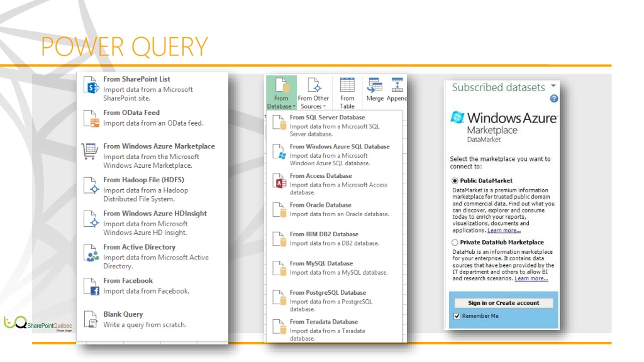Choose From Oracle Database entry
Image resolution: width=644 pixels, height=362 pixels.
[x=335, y=209]
